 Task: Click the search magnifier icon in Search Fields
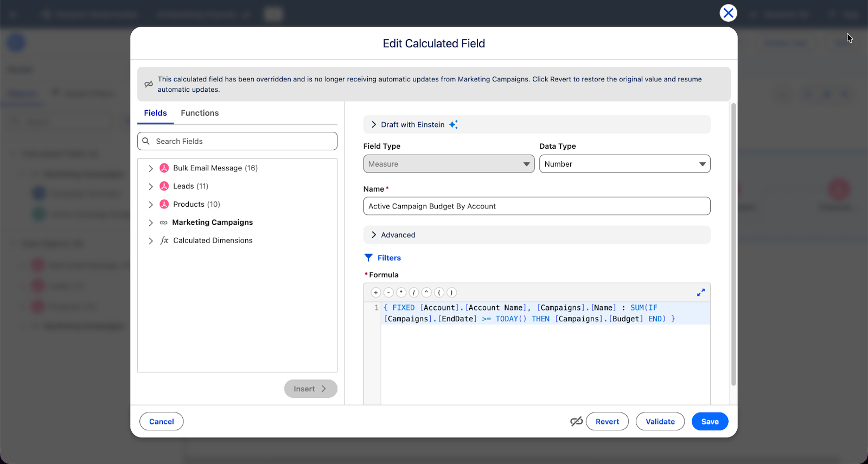point(146,141)
